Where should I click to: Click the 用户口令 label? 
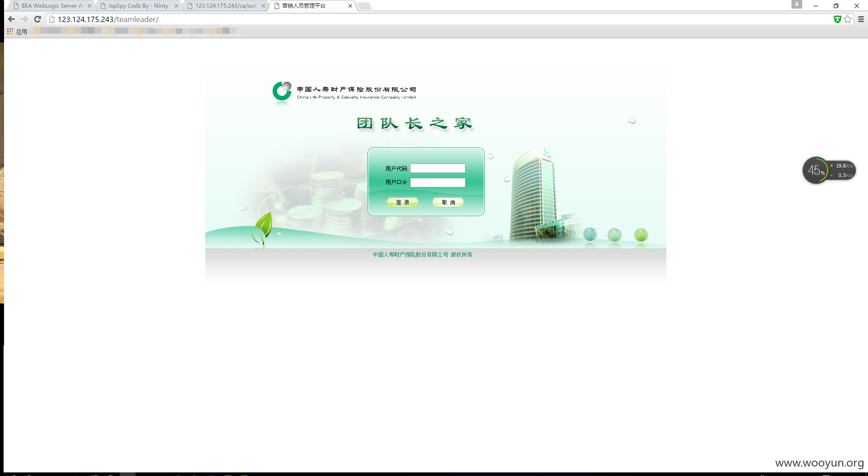click(396, 182)
